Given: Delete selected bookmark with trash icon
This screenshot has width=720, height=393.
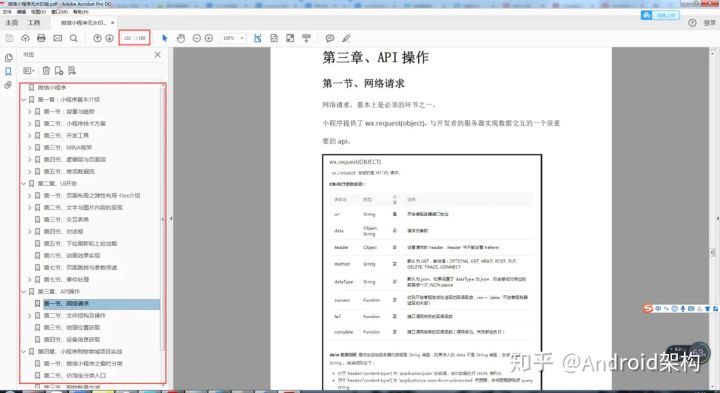Looking at the screenshot, I should (46, 70).
